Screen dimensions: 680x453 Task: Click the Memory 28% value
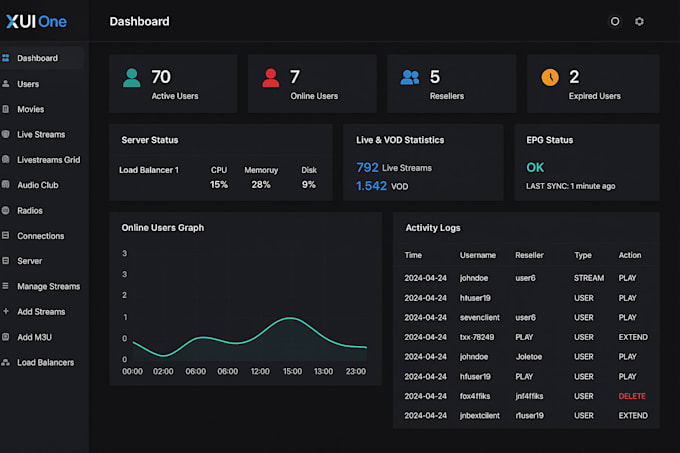pos(261,185)
